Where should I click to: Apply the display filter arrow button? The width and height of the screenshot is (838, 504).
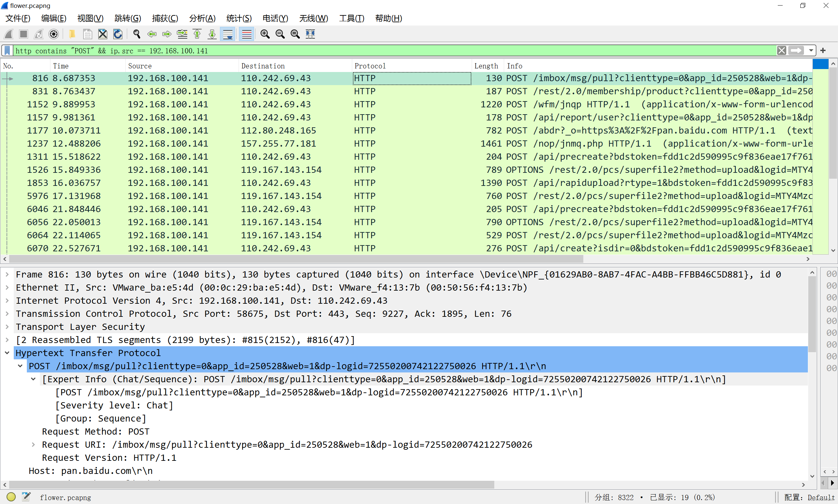796,51
